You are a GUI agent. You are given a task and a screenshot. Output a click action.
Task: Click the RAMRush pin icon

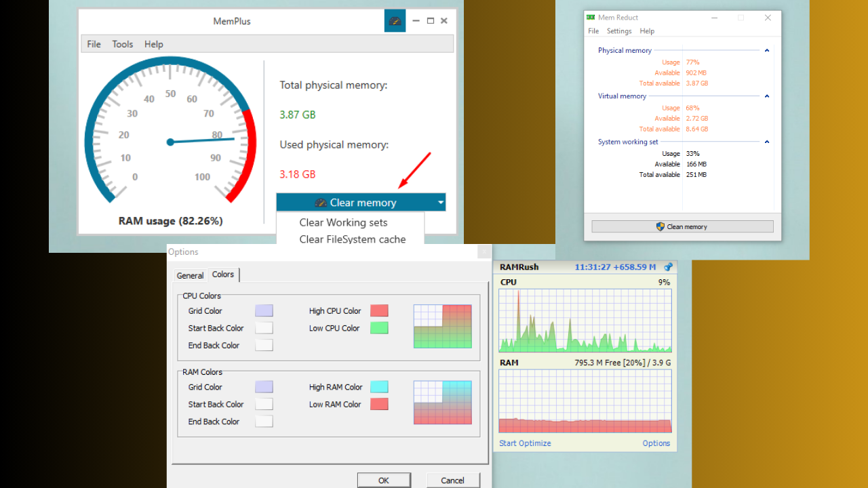668,267
